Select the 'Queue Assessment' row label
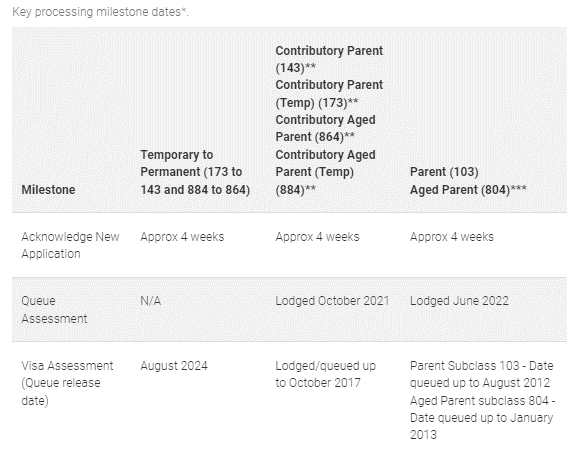This screenshot has width=567, height=457. pos(54,309)
